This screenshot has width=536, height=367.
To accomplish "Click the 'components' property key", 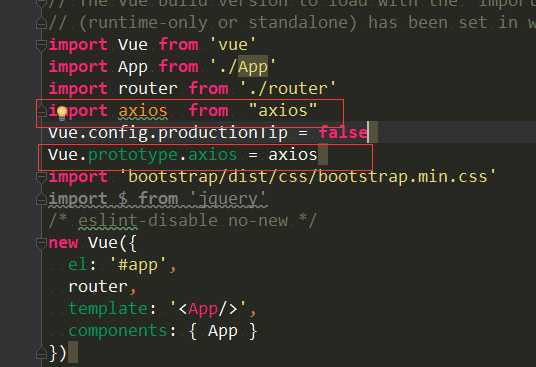I will pos(118,331).
